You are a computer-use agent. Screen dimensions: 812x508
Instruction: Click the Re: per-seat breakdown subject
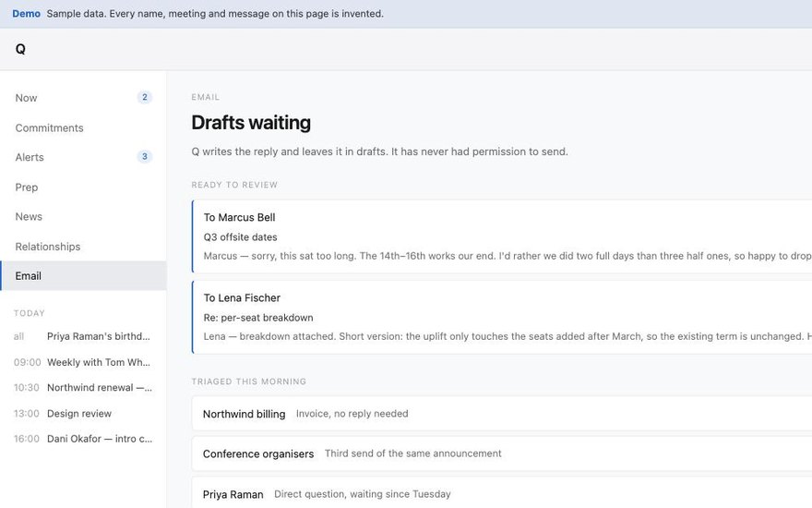pos(258,317)
